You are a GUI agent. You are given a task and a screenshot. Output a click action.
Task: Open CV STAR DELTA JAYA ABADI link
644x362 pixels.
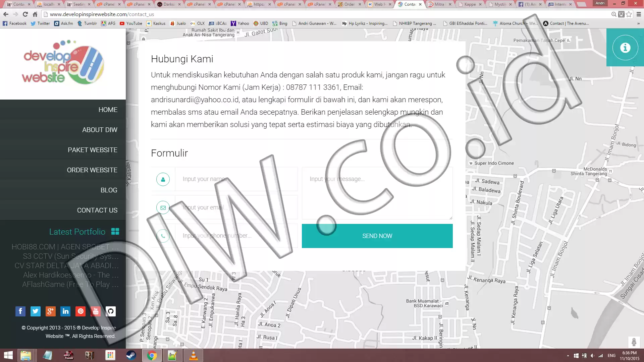[66, 265]
